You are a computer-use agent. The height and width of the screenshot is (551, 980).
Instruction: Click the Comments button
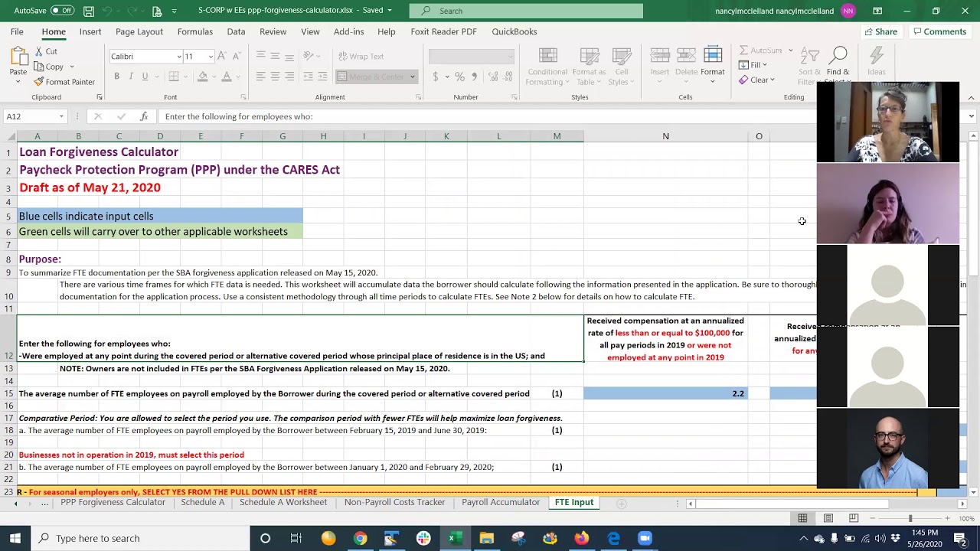pyautogui.click(x=939, y=31)
